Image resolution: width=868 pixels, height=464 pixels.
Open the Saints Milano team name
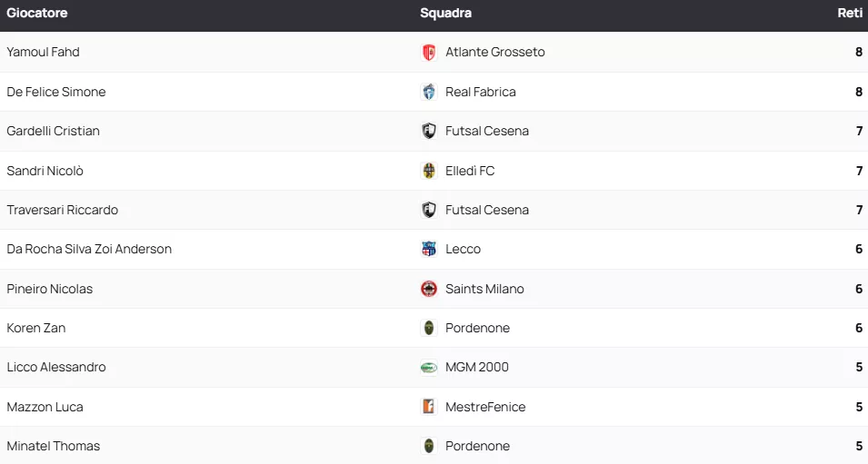coord(484,289)
